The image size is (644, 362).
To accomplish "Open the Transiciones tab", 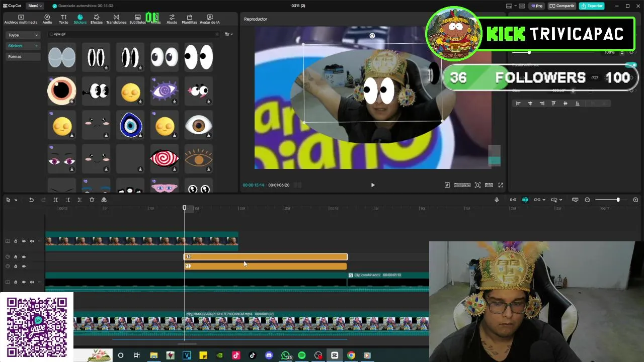I will 116,19.
